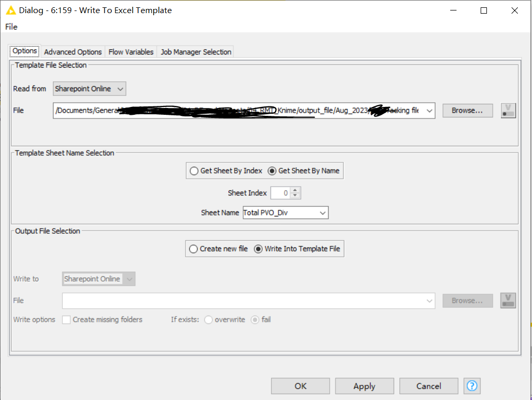Open the Read from Sharepoint Online dropdown

(90, 89)
